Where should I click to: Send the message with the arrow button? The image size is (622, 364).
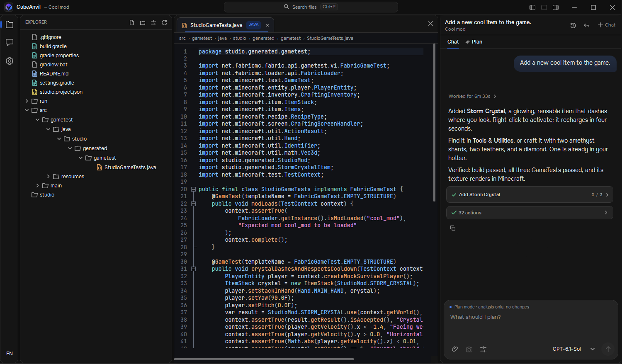click(x=608, y=349)
